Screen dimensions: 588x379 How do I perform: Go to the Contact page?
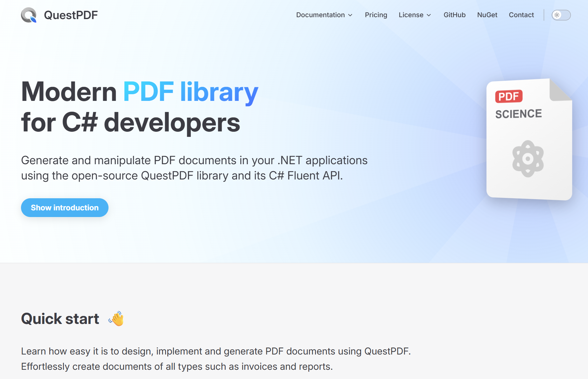coord(521,15)
